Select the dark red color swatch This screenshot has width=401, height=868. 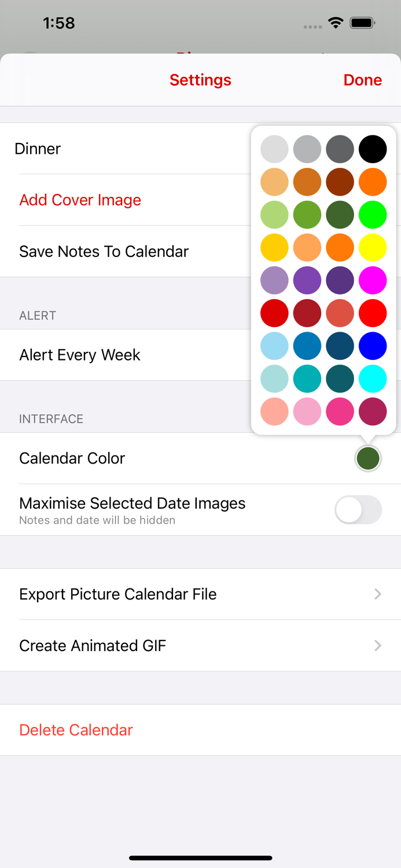click(307, 313)
